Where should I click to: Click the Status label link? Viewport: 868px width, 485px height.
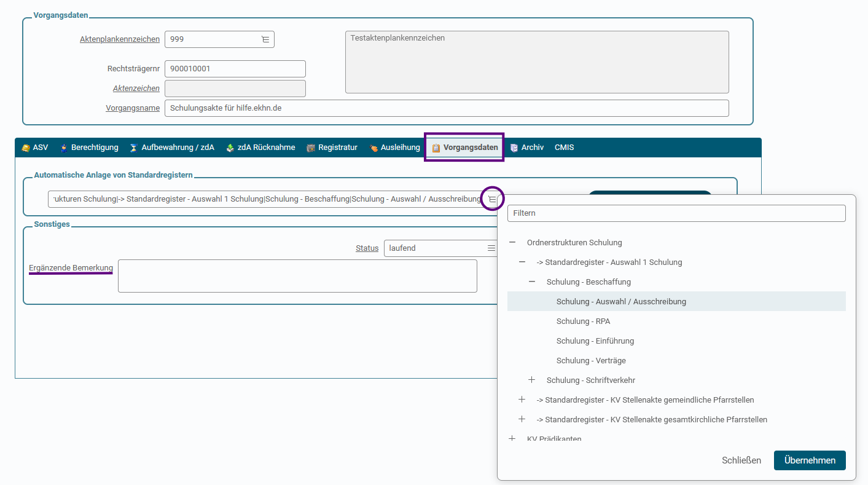coord(367,248)
